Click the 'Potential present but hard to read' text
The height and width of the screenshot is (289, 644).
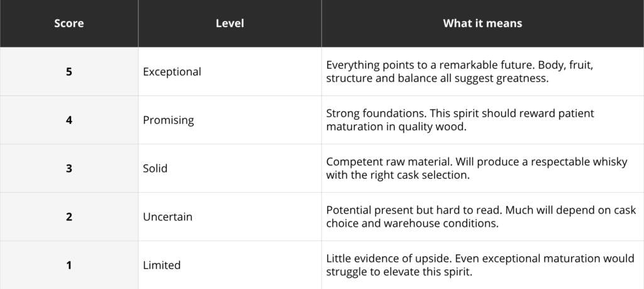coord(481,217)
